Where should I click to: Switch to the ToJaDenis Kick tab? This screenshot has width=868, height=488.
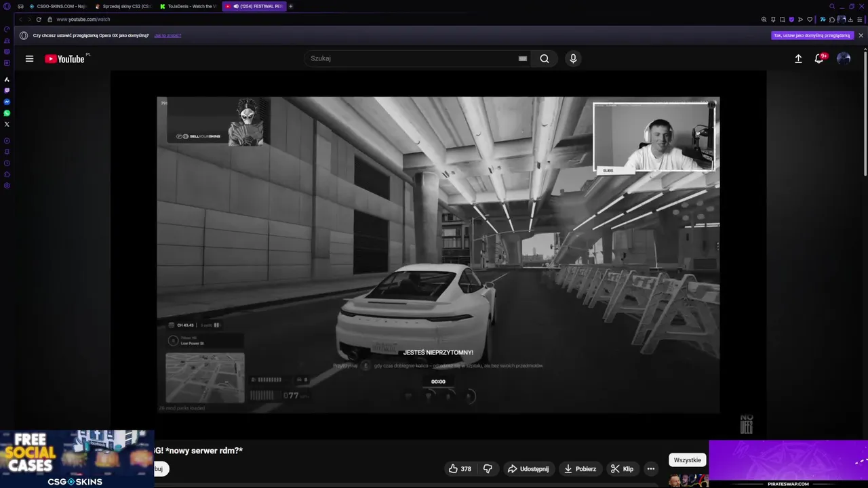point(189,6)
